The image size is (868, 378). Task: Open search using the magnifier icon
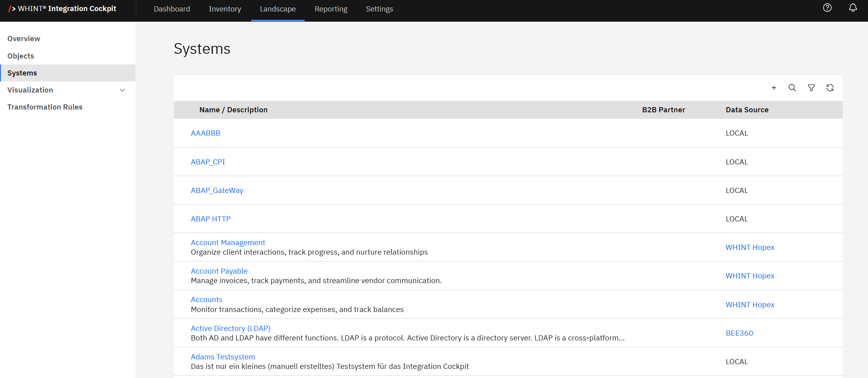pyautogui.click(x=792, y=88)
